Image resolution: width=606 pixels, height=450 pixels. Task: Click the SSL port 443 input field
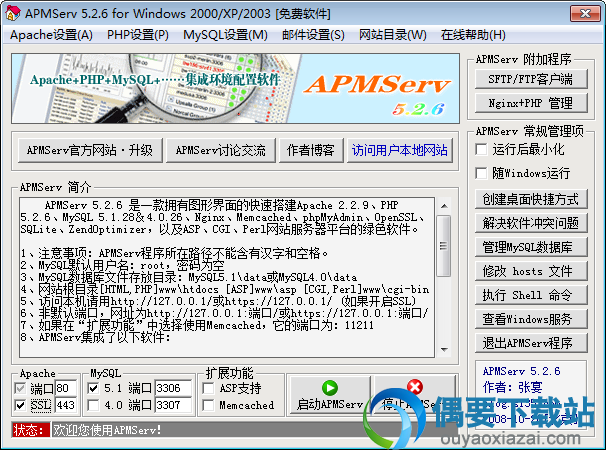[66, 405]
